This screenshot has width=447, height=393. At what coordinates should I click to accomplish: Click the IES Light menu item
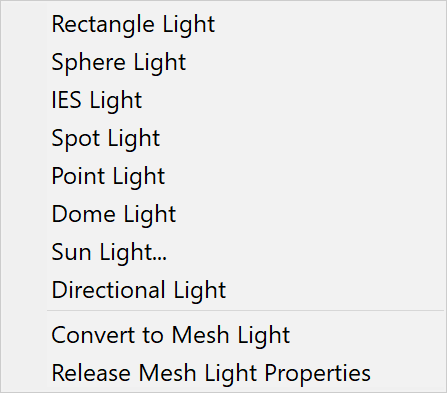click(x=223, y=100)
